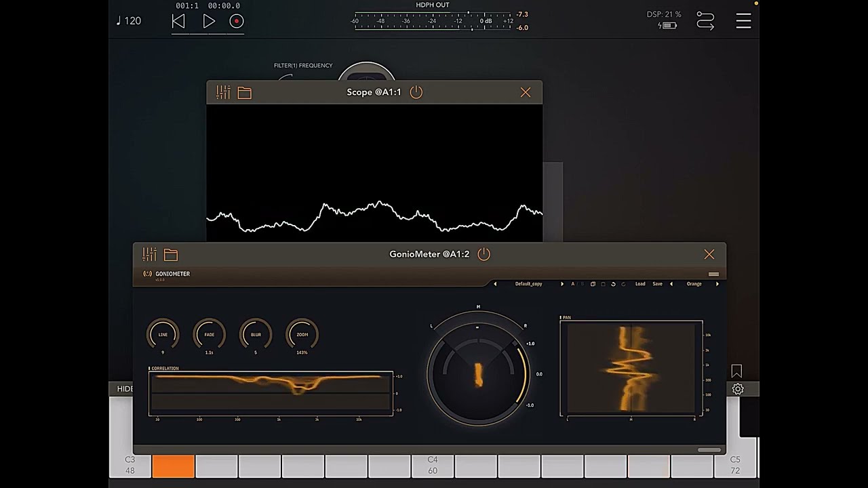
Task: Undo the last preset change in GonioMeter
Action: (x=614, y=284)
